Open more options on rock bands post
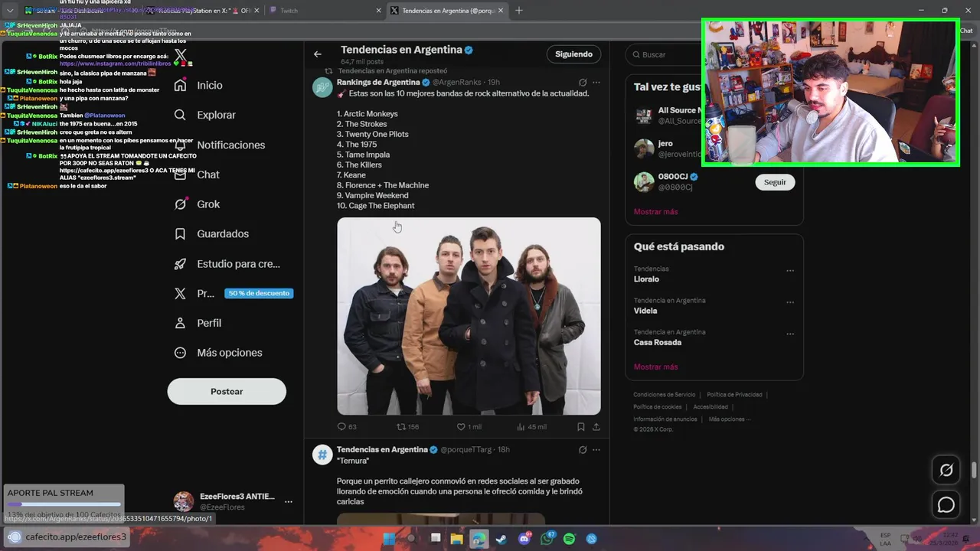This screenshot has height=551, width=980. pos(596,83)
